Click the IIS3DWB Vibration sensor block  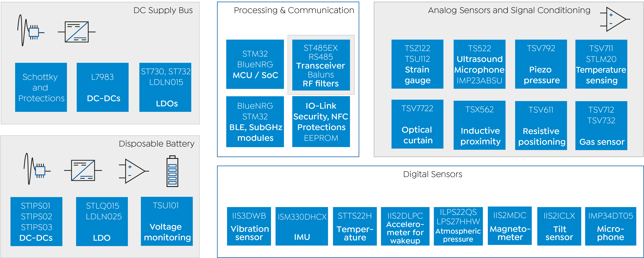coord(249,226)
